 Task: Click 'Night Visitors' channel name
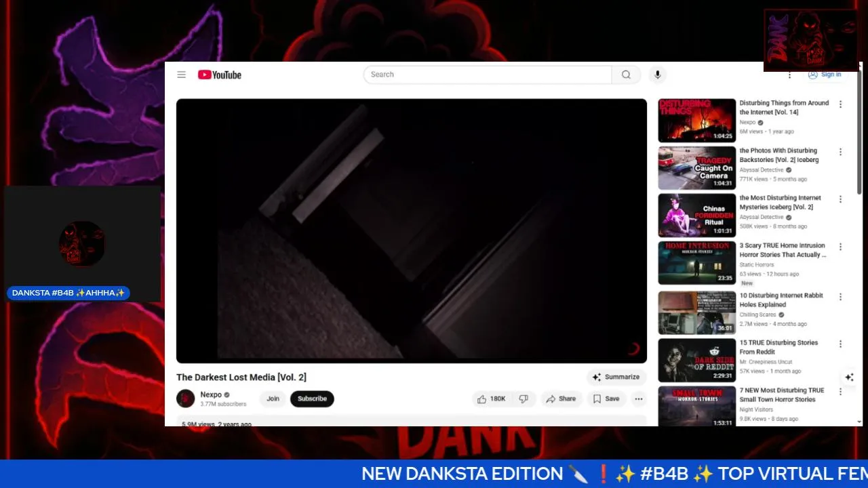[x=756, y=410]
